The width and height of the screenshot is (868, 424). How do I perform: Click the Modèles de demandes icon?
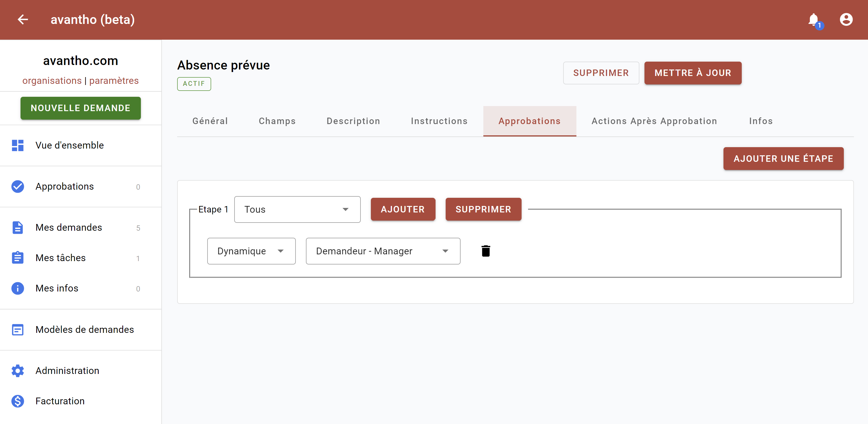(17, 330)
